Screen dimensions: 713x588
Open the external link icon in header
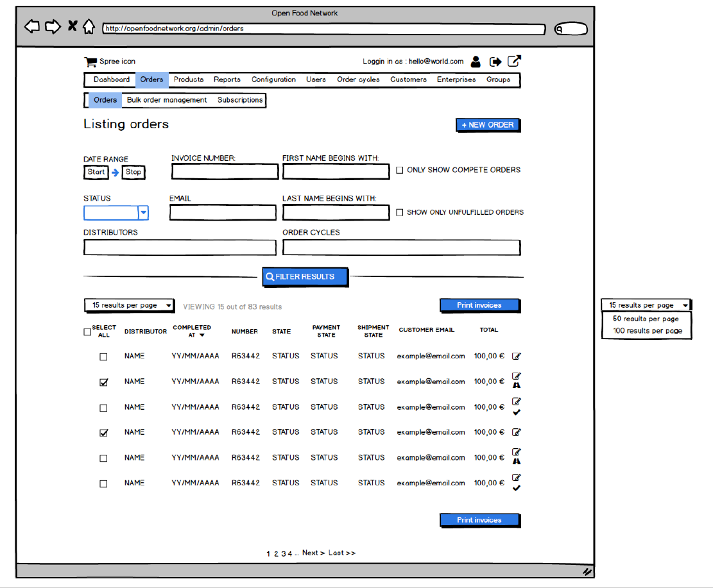514,61
